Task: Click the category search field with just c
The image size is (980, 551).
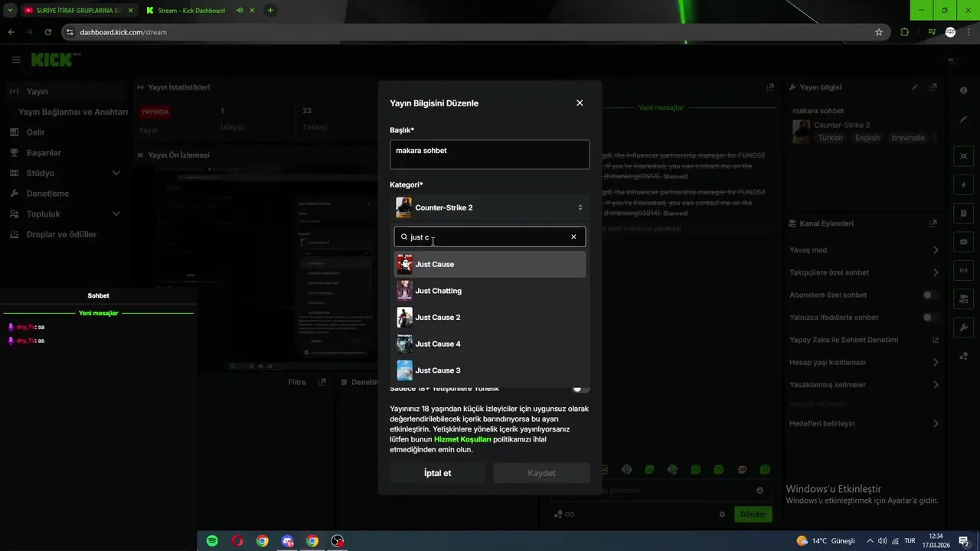Action: pos(489,236)
